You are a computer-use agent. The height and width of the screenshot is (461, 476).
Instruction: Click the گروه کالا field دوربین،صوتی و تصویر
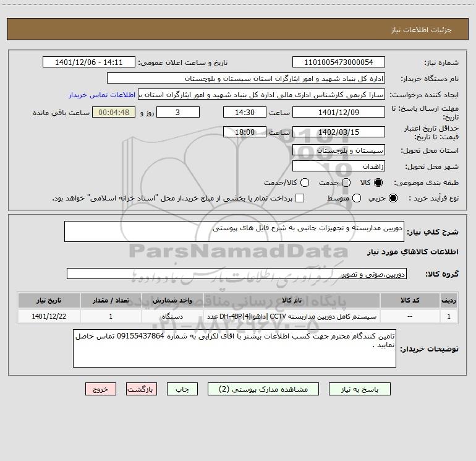pos(237,274)
